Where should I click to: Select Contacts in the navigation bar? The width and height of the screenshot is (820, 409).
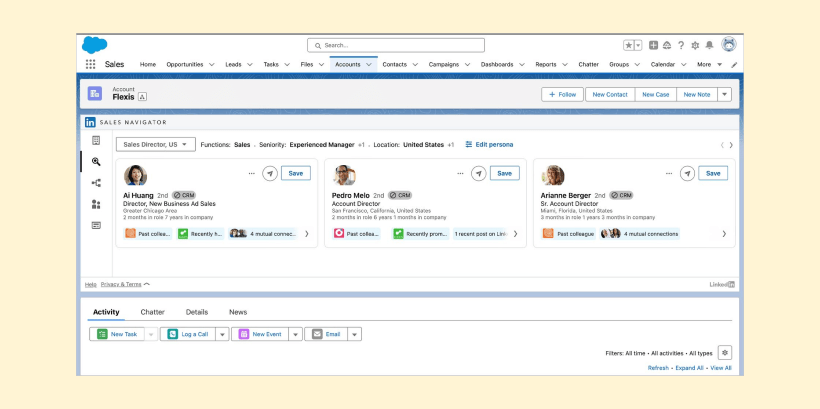tap(394, 64)
